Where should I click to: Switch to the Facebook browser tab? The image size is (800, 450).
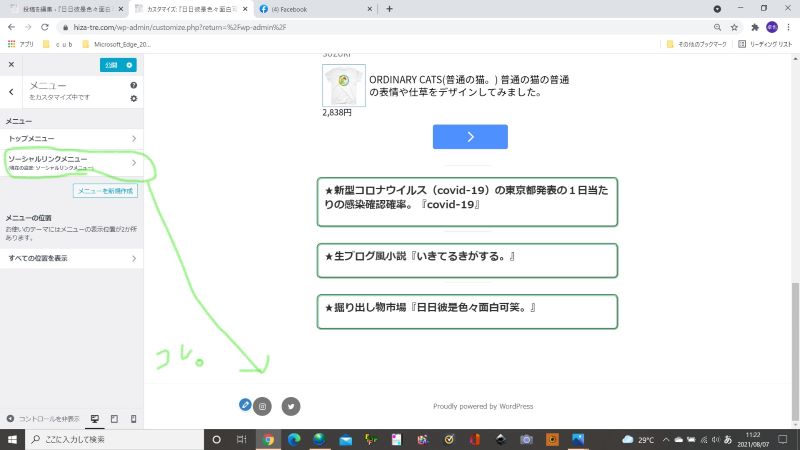point(316,9)
